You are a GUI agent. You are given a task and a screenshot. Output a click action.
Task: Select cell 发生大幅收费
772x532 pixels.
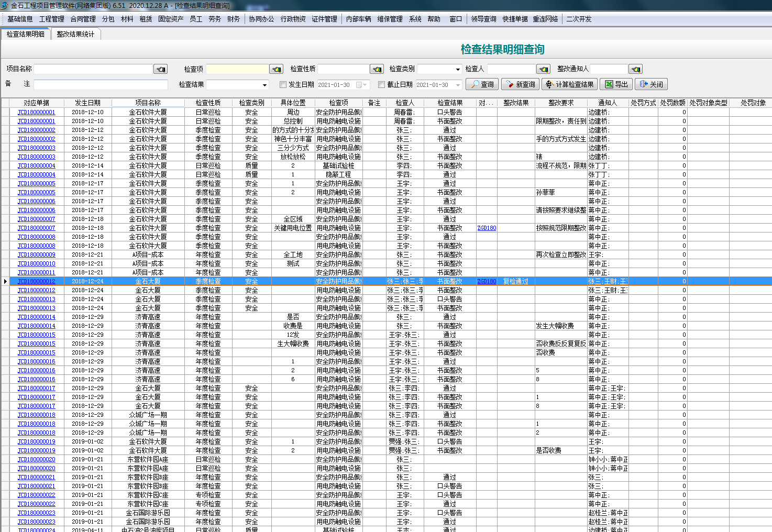pyautogui.click(x=561, y=326)
